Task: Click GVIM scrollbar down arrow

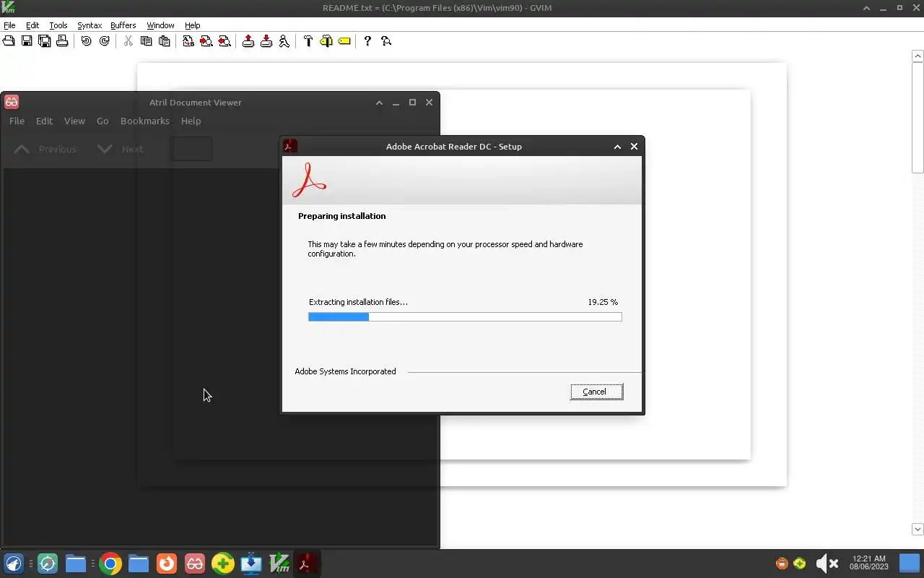Action: [918, 529]
